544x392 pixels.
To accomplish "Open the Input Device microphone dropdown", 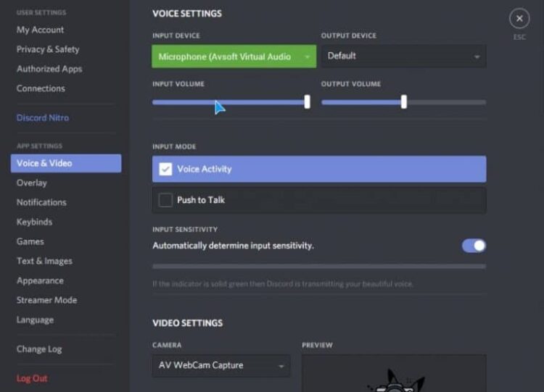I will [234, 56].
